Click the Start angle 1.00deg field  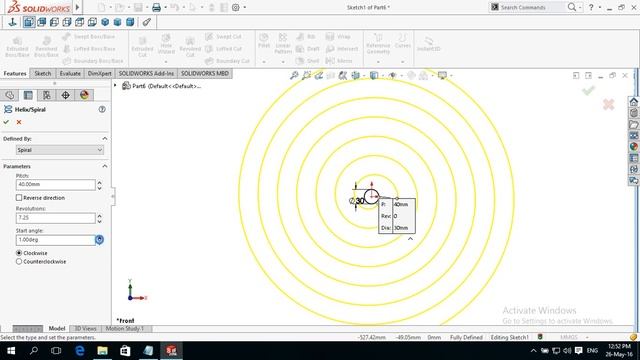tap(56, 240)
